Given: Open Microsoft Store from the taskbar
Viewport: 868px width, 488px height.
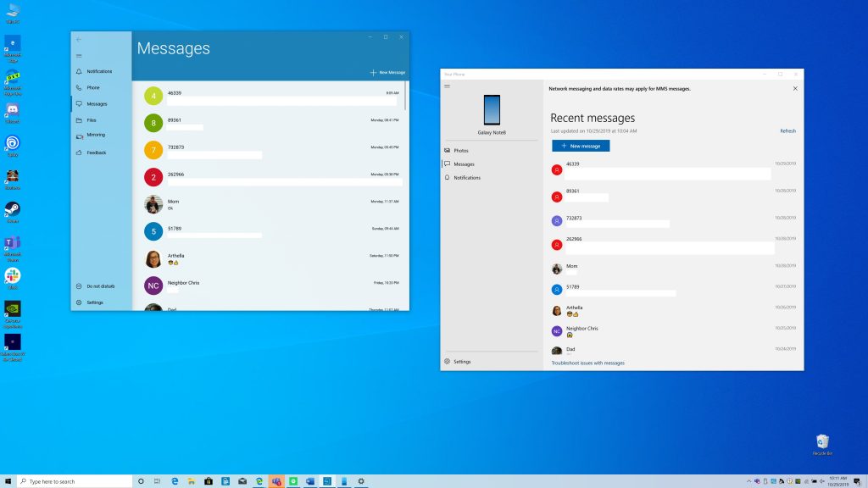Looking at the screenshot, I should (x=209, y=481).
